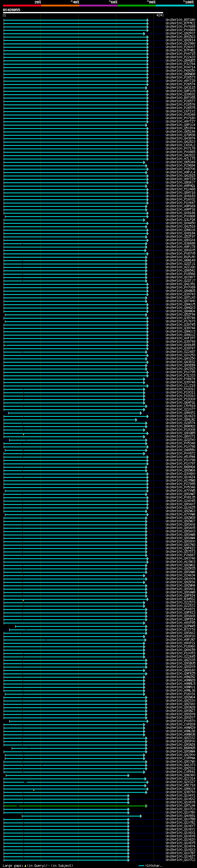The width and height of the screenshot is (197, 868).
Task: Select the query sequence label AV428055
Action: (x=11, y=10)
